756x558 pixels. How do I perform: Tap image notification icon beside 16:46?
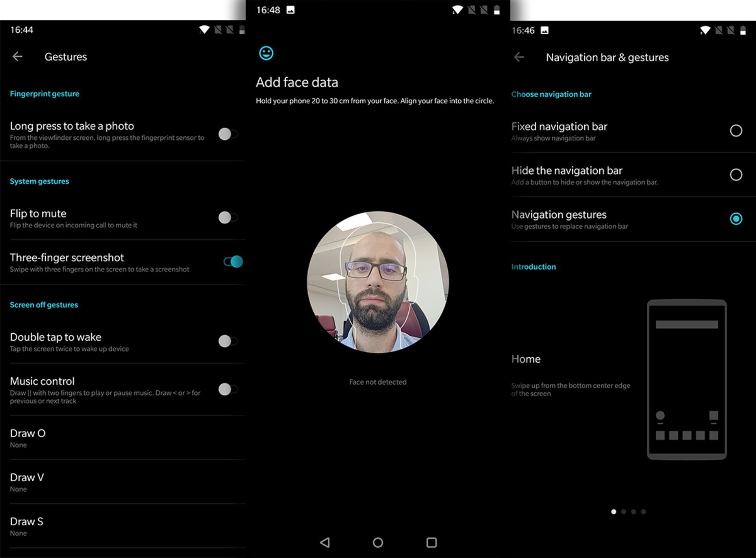pos(545,31)
